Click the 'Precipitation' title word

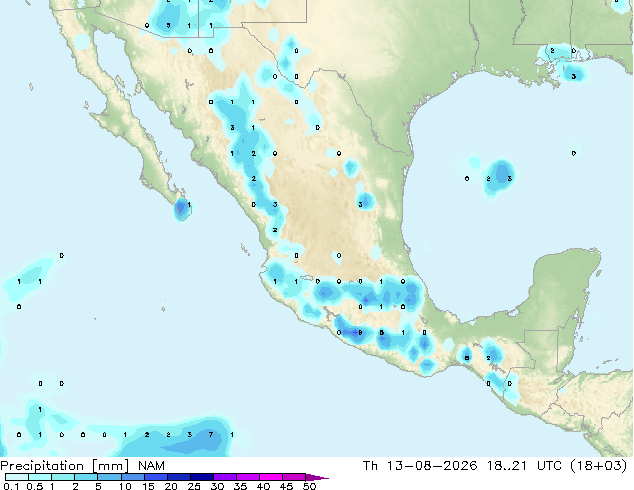coord(42,466)
